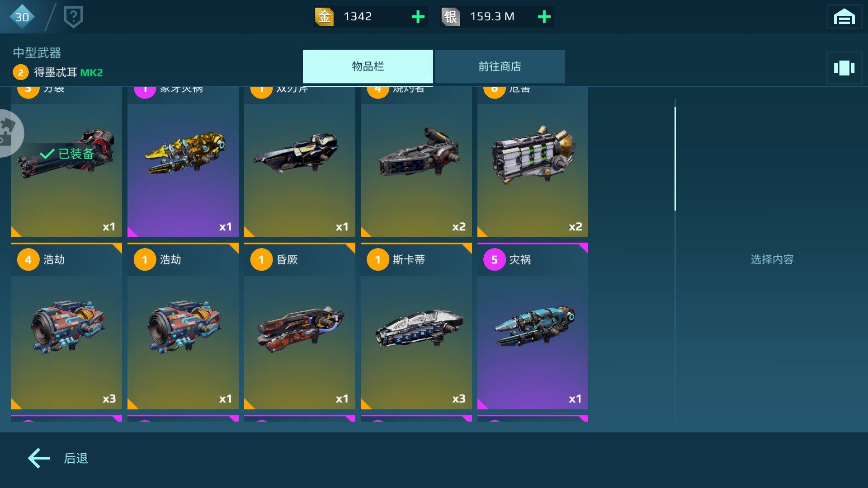This screenshot has height=488, width=868.
Task: Switch to the 物品栏 tab
Action: click(x=368, y=66)
